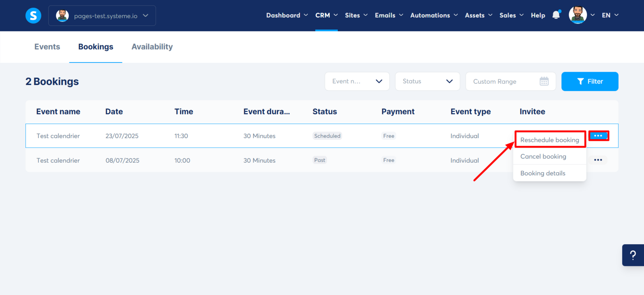Choose Reschedule booking from the menu
Viewport: 644px width, 295px height.
550,140
